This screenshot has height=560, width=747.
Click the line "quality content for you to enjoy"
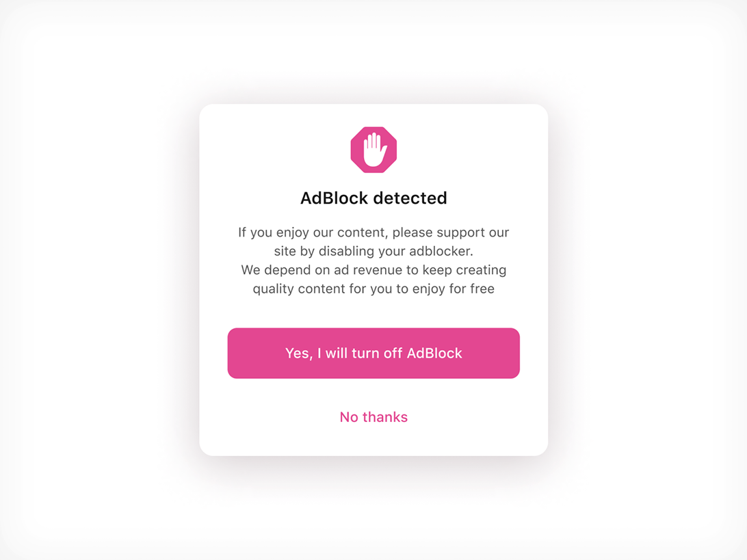pyautogui.click(x=373, y=289)
